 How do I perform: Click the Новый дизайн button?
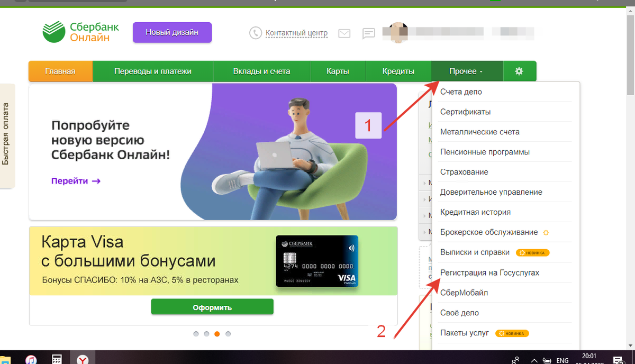[172, 32]
